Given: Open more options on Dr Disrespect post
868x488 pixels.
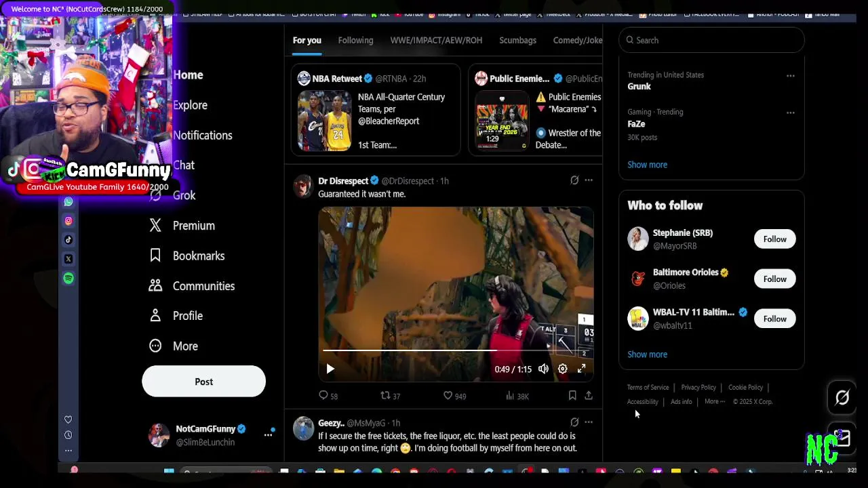Looking at the screenshot, I should [x=589, y=180].
